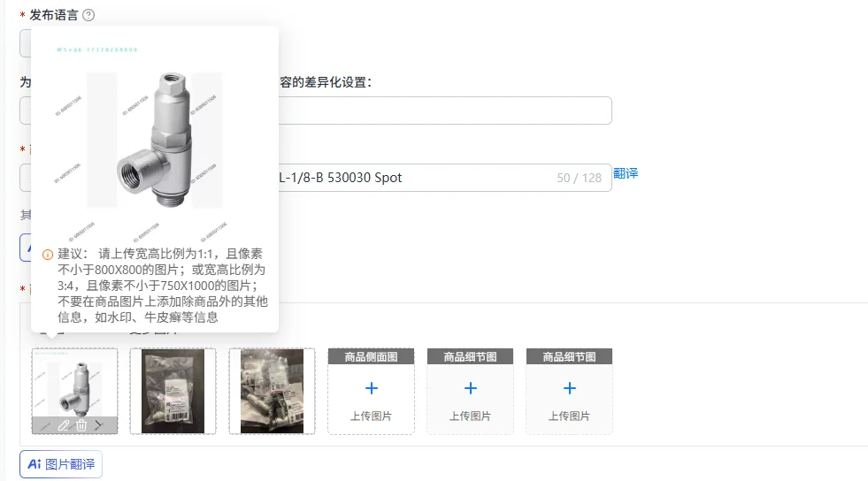Select the second thumbnail of packaged part
This screenshot has width=868, height=481.
tap(173, 391)
